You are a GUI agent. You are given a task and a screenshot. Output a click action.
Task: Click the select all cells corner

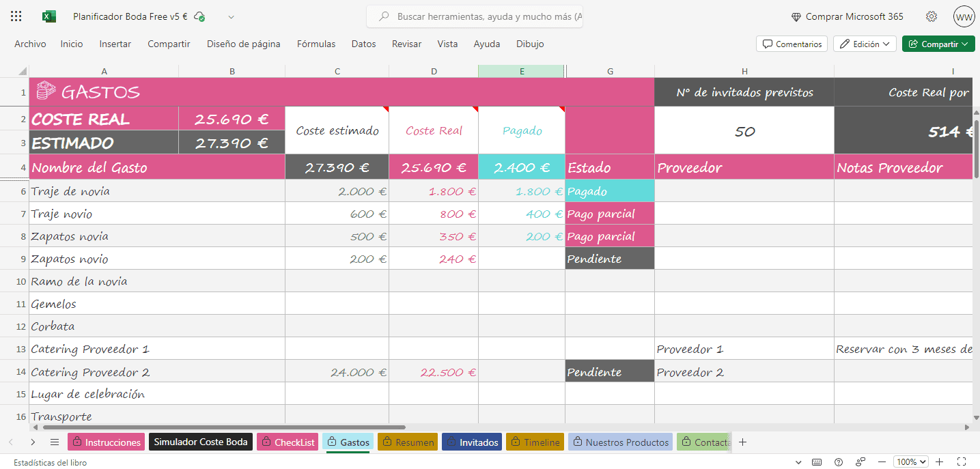pos(22,71)
